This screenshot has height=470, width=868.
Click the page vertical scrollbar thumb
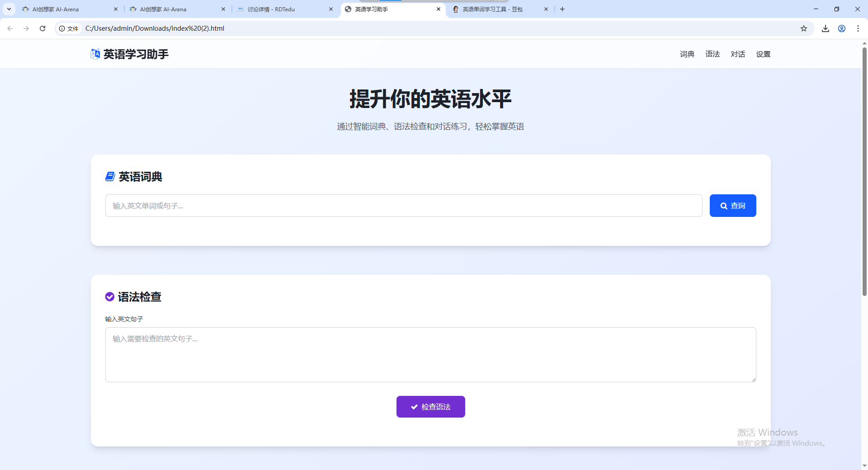[864, 172]
